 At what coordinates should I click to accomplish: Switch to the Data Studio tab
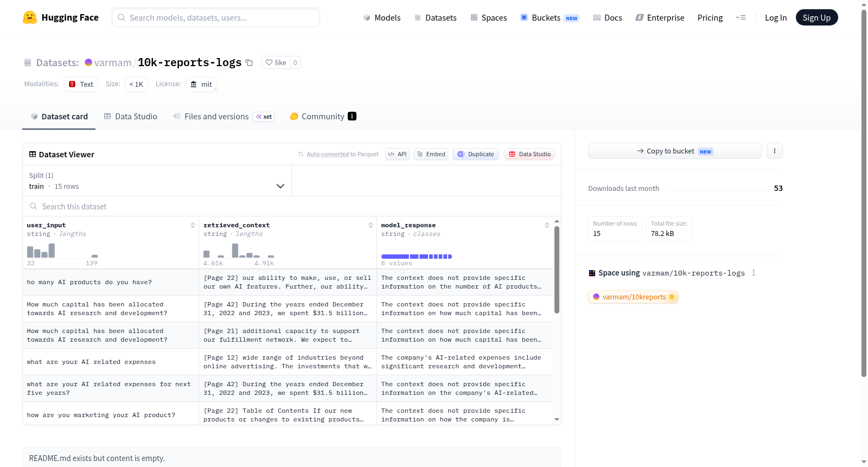[131, 117]
